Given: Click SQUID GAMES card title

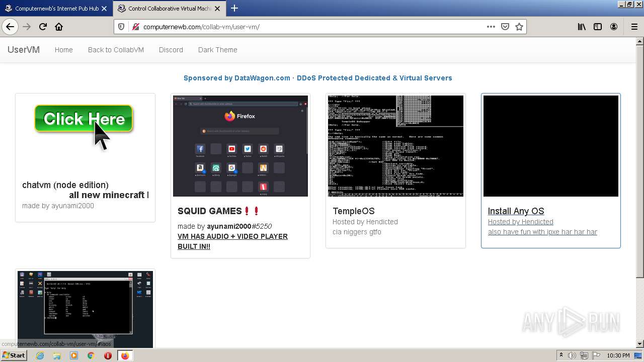Looking at the screenshot, I should tap(219, 211).
